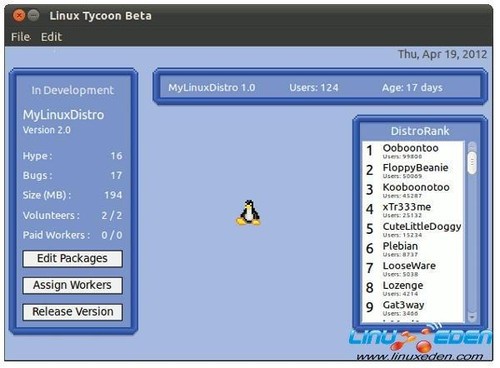500x368 pixels.
Task: Select Lozenge in the DistroRank list
Action: point(413,289)
